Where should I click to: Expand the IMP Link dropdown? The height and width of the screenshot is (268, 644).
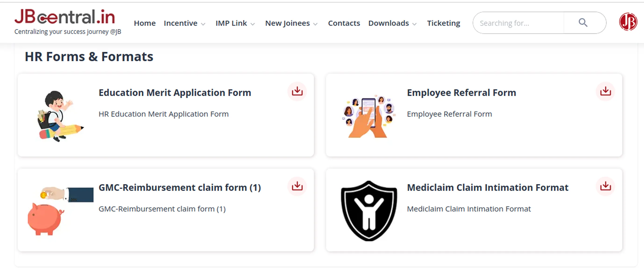(x=235, y=23)
